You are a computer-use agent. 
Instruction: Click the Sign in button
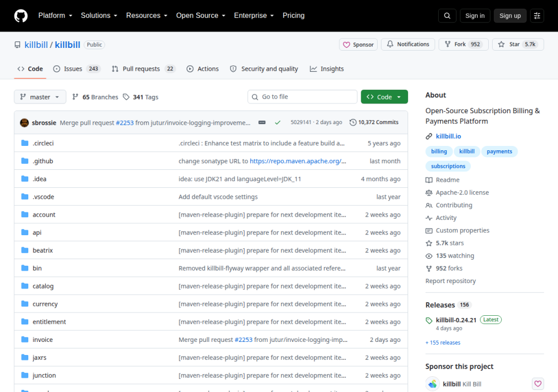click(x=475, y=16)
